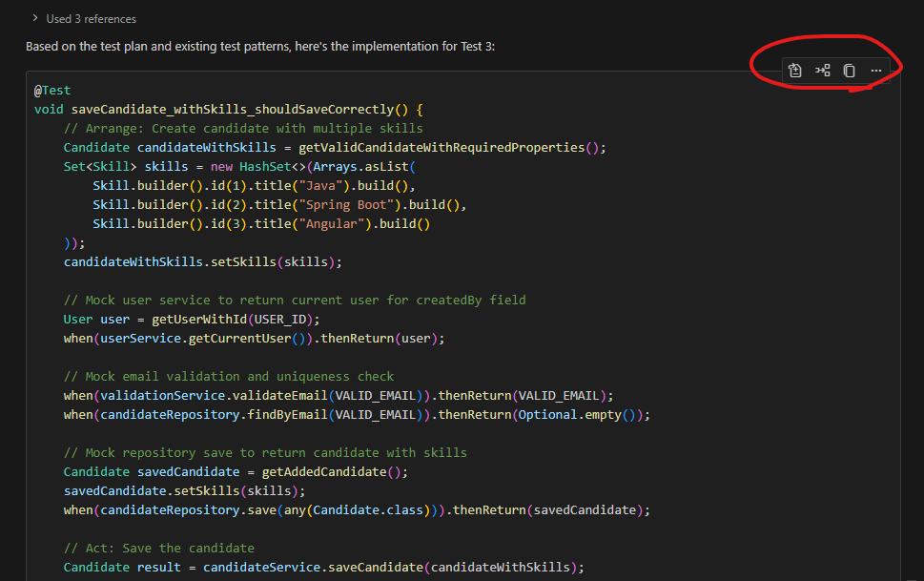Expand the Used 3 references section
This screenshot has height=581, width=924.
84,19
